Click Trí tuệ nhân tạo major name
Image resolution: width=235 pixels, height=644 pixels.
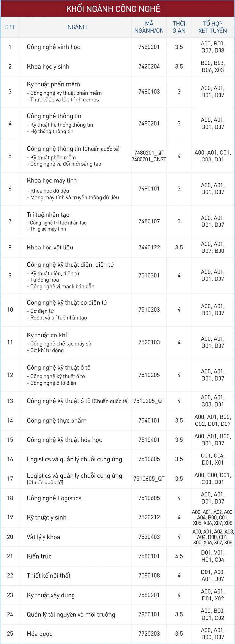coord(48,215)
